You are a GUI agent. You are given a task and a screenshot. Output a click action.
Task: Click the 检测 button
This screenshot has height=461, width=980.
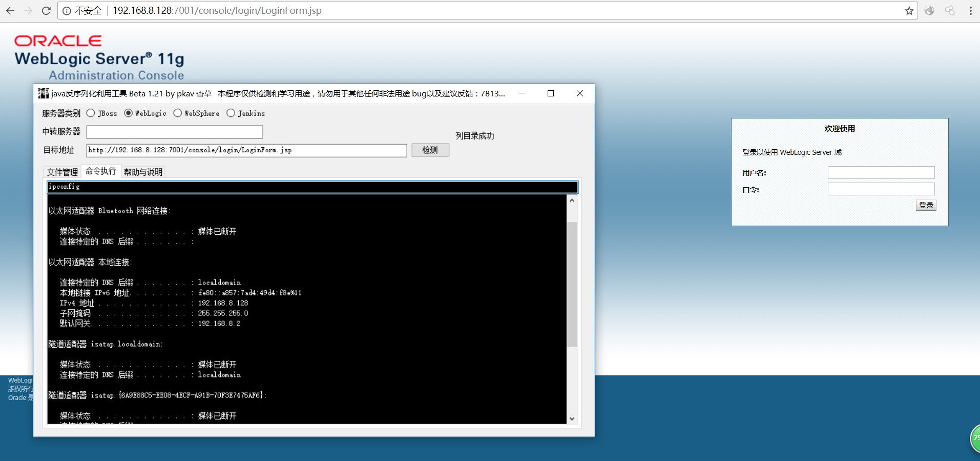430,150
